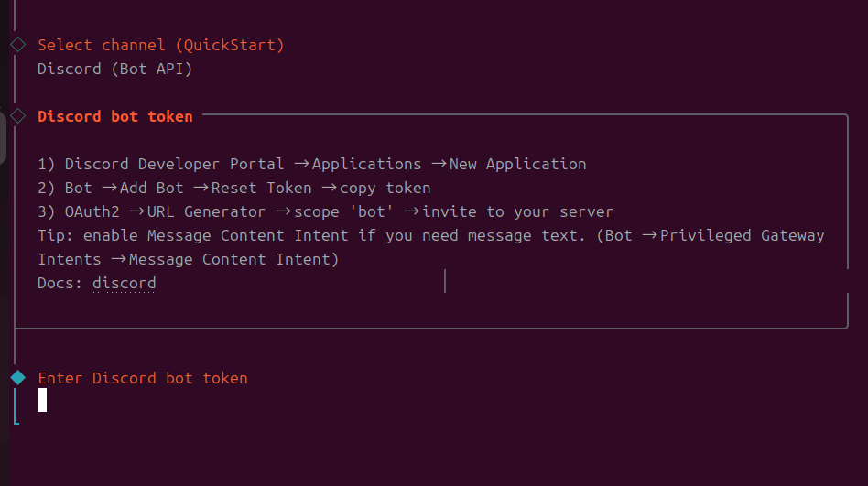Open the 'discord' docs link
This screenshot has width=868, height=486.
(x=125, y=284)
